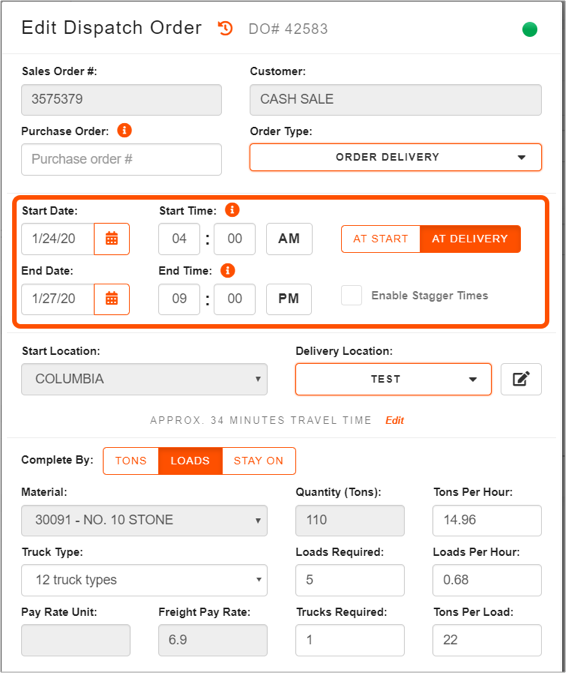Enable the Stagger Times checkbox

[x=351, y=295]
